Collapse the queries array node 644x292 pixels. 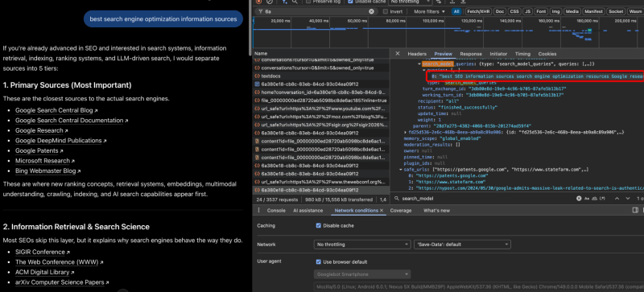tap(424, 70)
